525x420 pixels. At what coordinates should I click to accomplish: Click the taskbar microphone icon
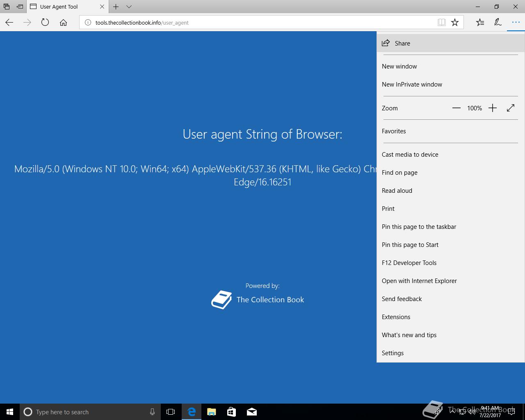[152, 412]
